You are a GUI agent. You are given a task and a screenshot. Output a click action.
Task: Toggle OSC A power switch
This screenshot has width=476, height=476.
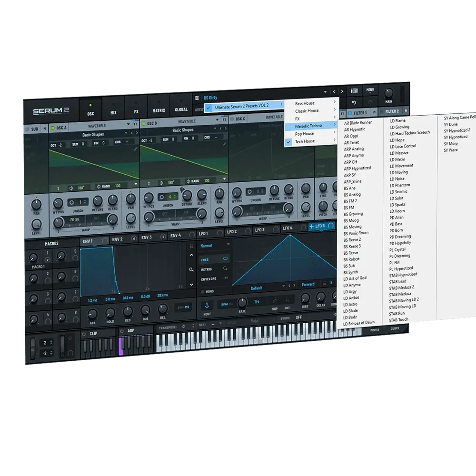(x=52, y=128)
